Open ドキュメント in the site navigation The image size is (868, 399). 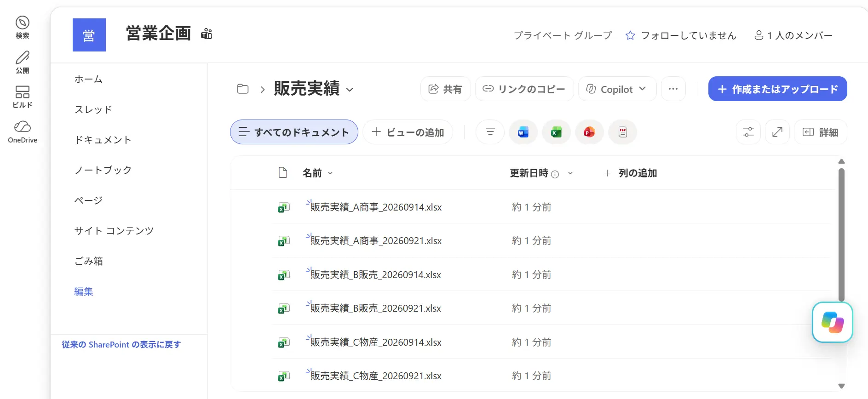[103, 140]
